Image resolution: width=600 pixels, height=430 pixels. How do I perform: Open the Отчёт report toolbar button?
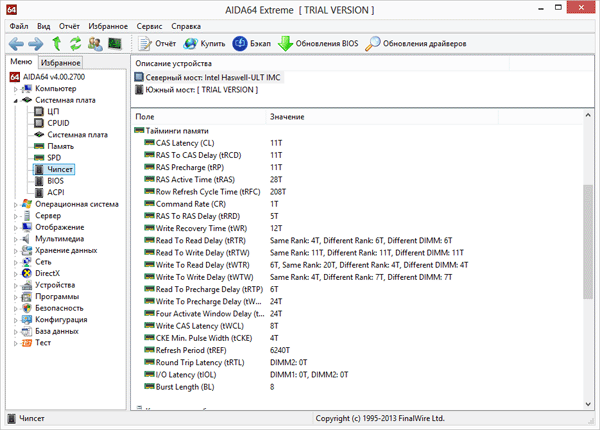click(157, 44)
